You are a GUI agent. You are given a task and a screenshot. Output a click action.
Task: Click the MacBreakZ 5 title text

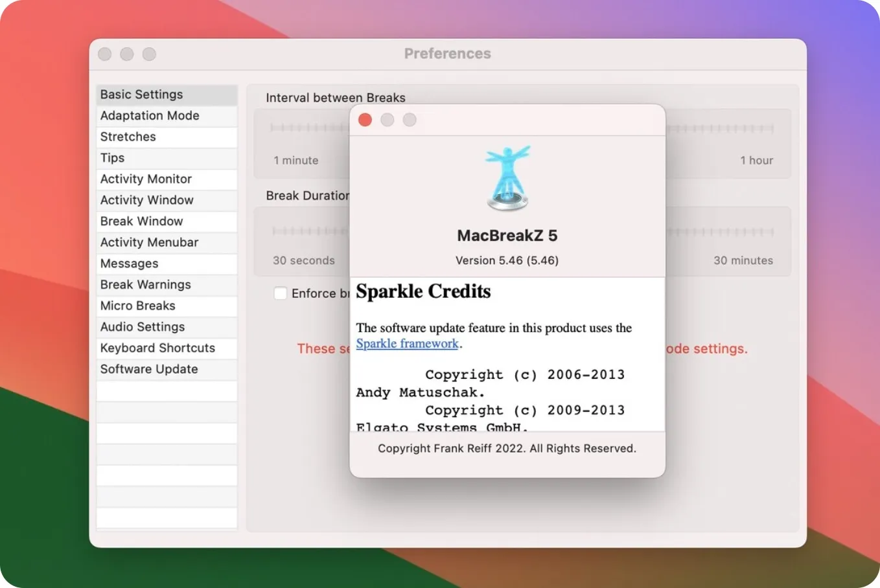(x=507, y=236)
